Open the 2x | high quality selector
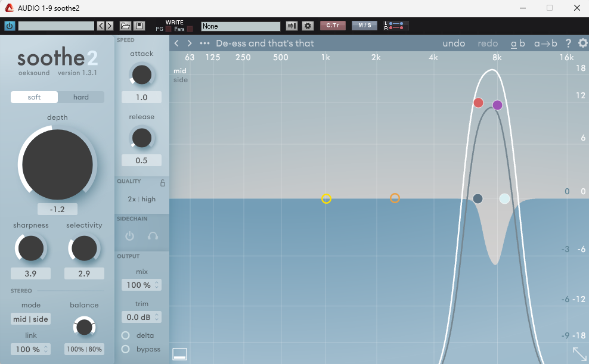The image size is (589, 364). [142, 199]
